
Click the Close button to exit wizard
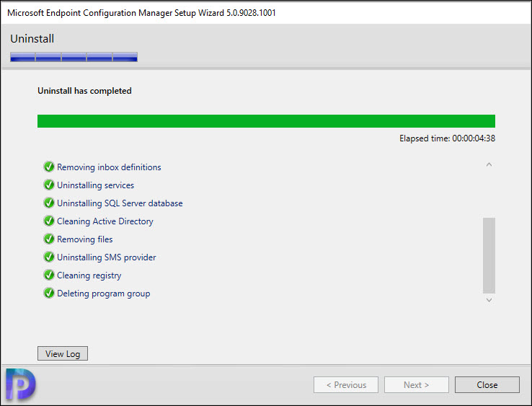(487, 384)
